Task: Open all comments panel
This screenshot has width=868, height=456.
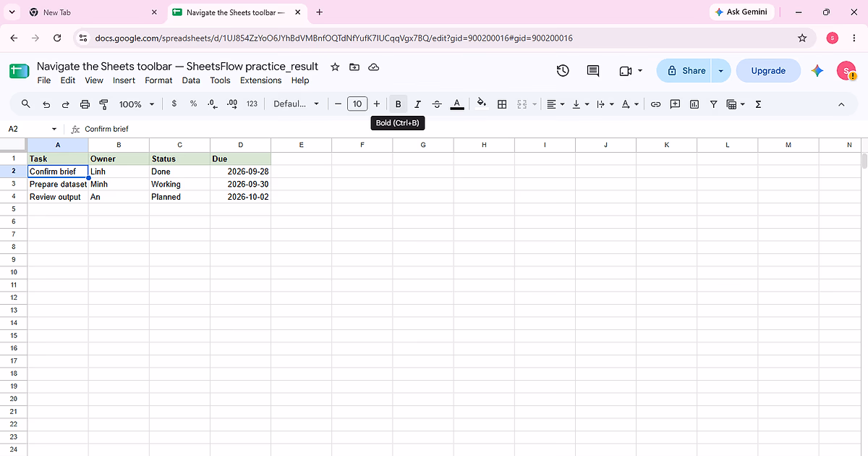Action: click(x=593, y=71)
